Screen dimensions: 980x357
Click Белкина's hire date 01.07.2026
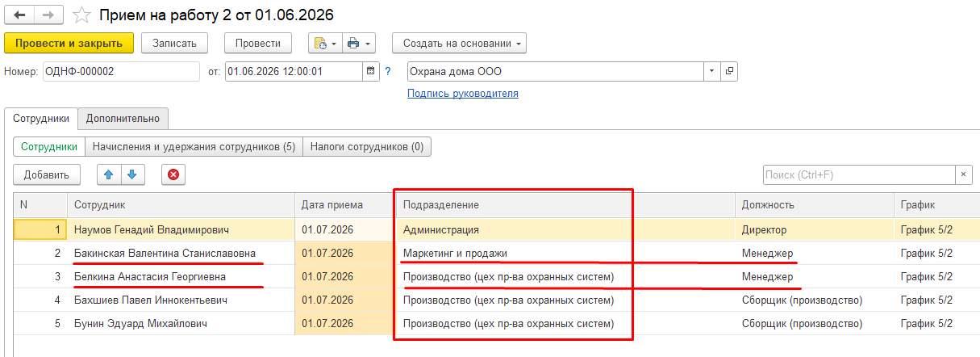pos(344,277)
